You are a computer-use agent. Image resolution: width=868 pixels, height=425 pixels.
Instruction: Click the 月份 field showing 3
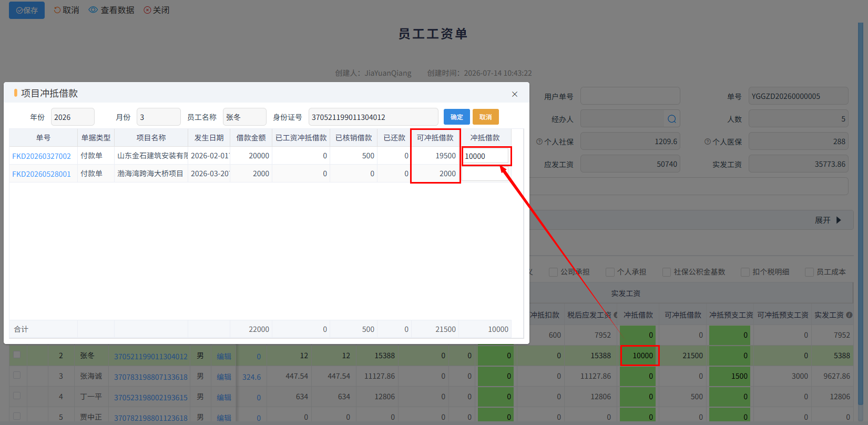[x=159, y=117]
